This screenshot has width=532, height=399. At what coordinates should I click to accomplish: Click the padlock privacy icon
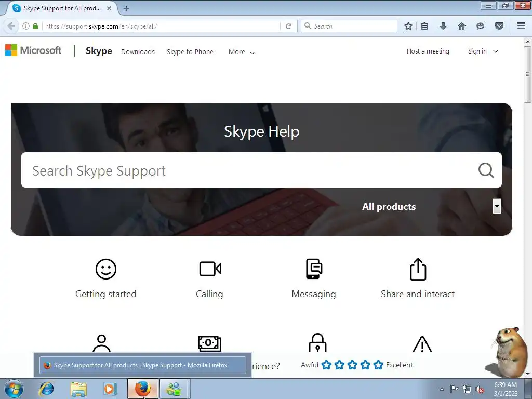coord(317,343)
